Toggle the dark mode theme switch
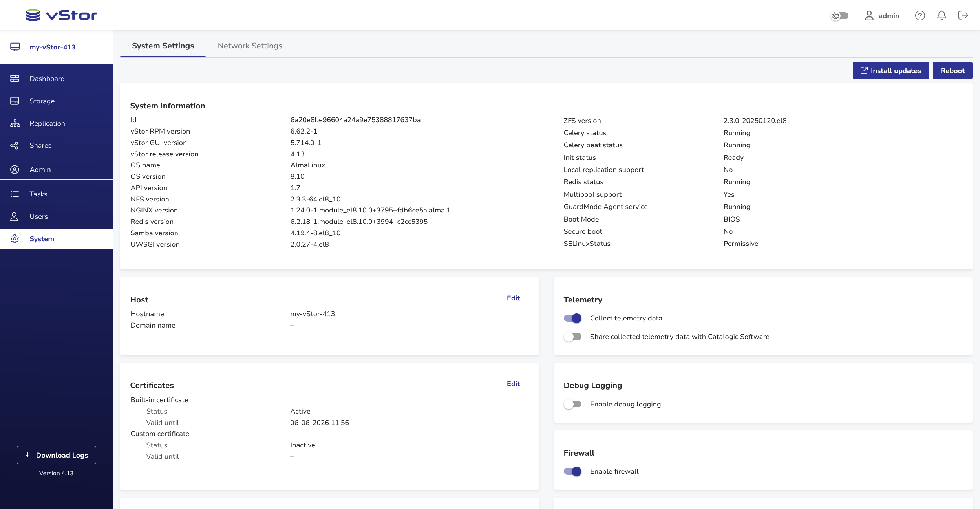The height and width of the screenshot is (509, 980). pyautogui.click(x=840, y=16)
